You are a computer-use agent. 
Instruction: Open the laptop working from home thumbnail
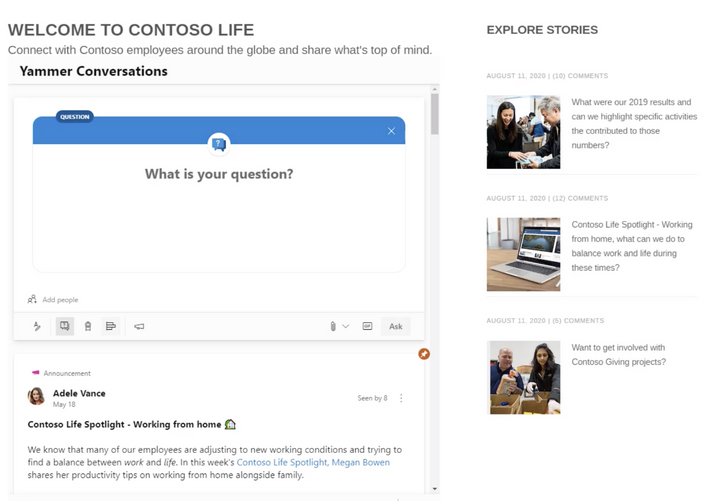tap(523, 254)
